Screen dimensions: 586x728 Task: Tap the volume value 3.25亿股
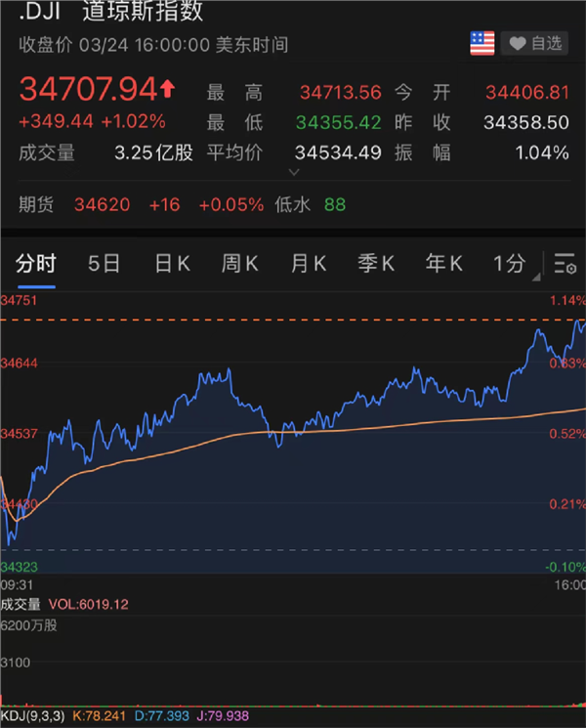click(x=153, y=152)
